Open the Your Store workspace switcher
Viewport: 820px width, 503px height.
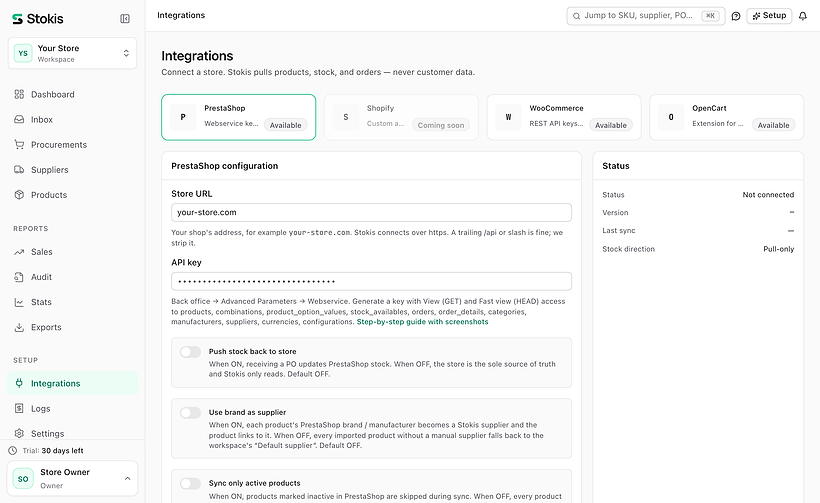click(x=72, y=53)
